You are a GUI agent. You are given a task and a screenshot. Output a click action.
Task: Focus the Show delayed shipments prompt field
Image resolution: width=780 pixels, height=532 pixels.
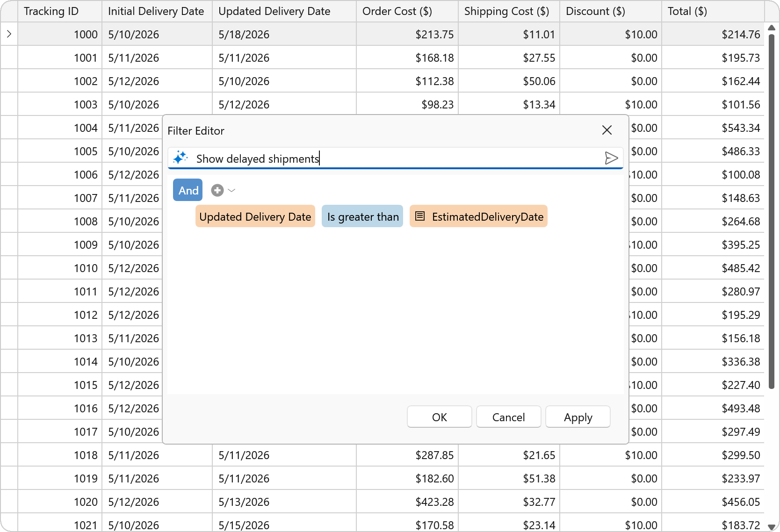coord(396,158)
